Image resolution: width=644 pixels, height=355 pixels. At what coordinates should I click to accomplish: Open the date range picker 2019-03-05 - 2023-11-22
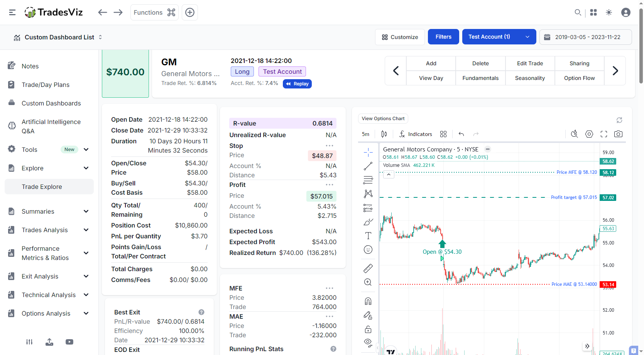click(x=585, y=37)
